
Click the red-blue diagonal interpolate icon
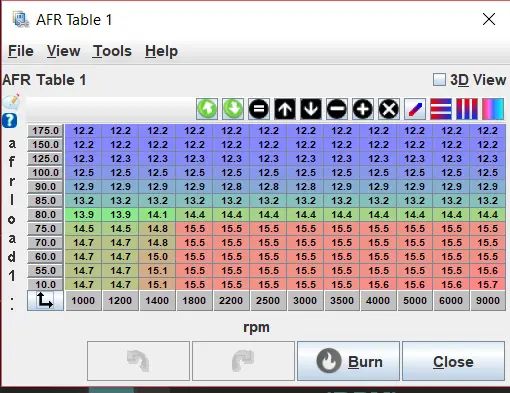coord(415,109)
